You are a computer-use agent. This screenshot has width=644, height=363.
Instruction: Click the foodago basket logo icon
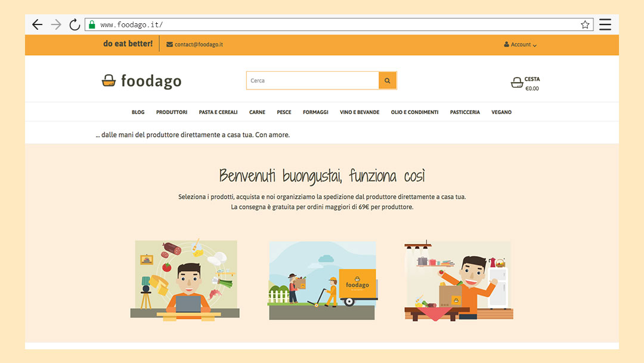(109, 81)
